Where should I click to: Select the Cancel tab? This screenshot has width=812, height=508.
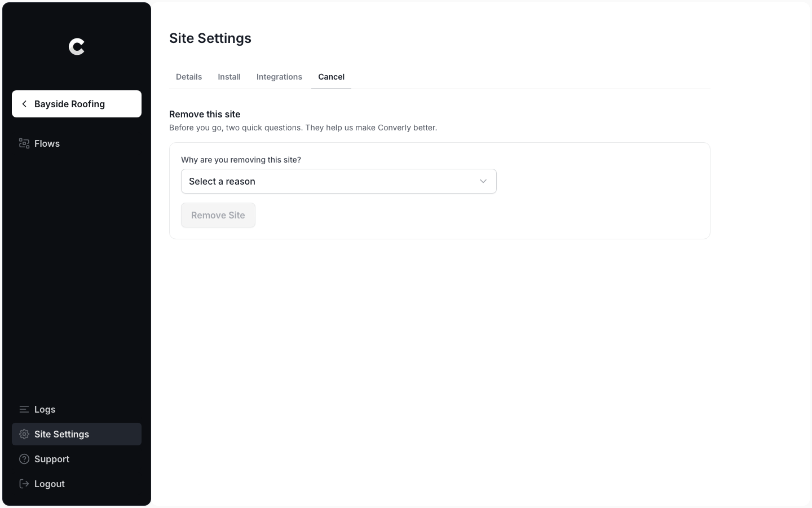click(332, 77)
